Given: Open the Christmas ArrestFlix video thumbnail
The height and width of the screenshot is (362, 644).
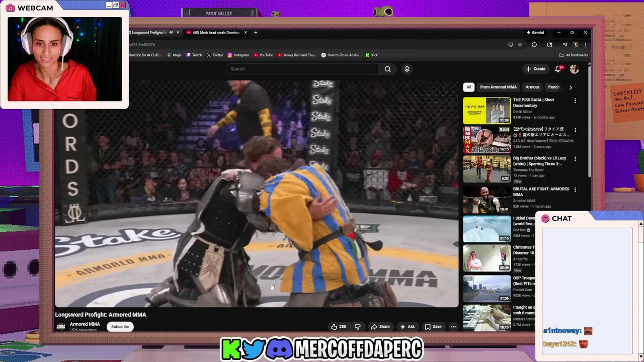Looking at the screenshot, I should pyautogui.click(x=487, y=258).
